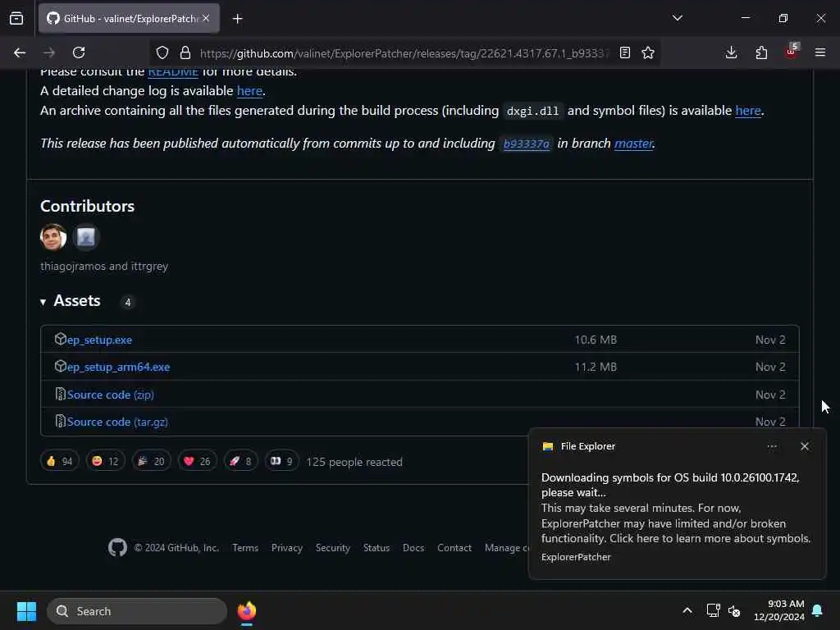840x630 pixels.
Task: Open commit b93337a link
Action: [527, 144]
